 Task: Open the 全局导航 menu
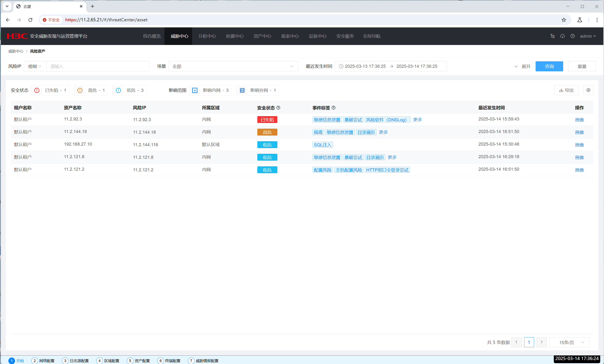[x=371, y=36]
